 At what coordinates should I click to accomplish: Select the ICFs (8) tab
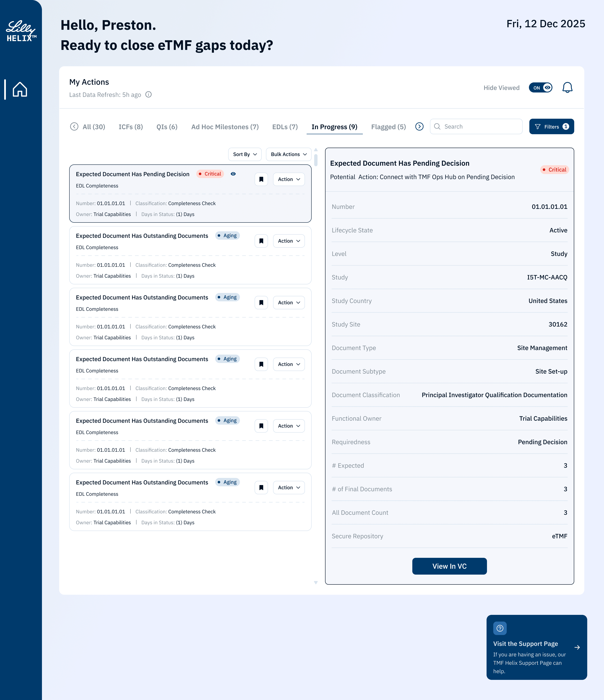click(131, 127)
